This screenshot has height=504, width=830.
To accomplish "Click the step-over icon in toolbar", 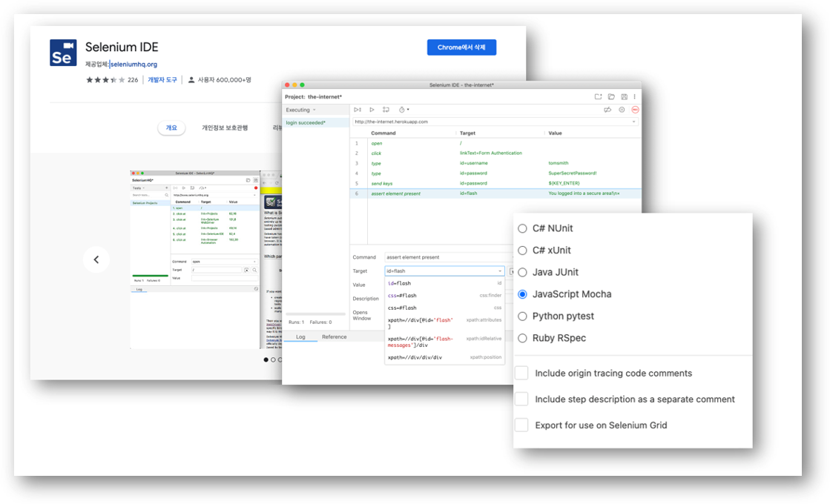I will pyautogui.click(x=386, y=110).
